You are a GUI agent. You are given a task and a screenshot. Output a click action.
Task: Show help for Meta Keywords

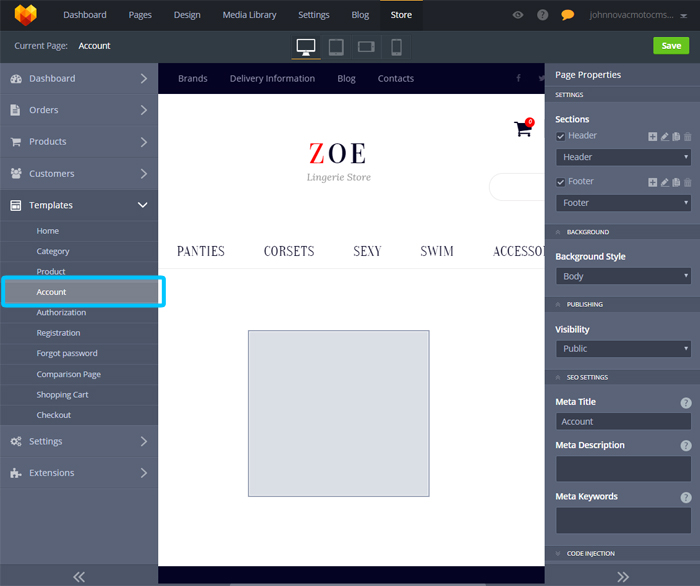coord(686,497)
